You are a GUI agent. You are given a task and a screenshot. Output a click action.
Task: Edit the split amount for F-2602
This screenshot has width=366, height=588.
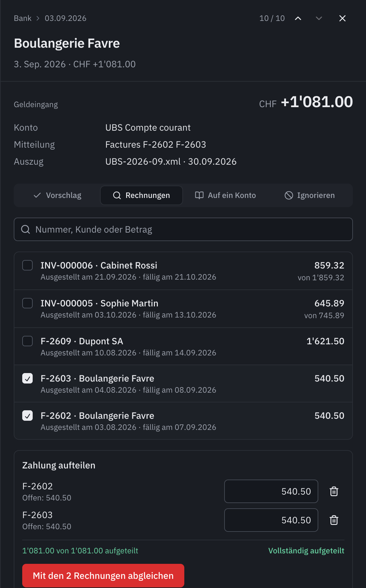click(271, 491)
